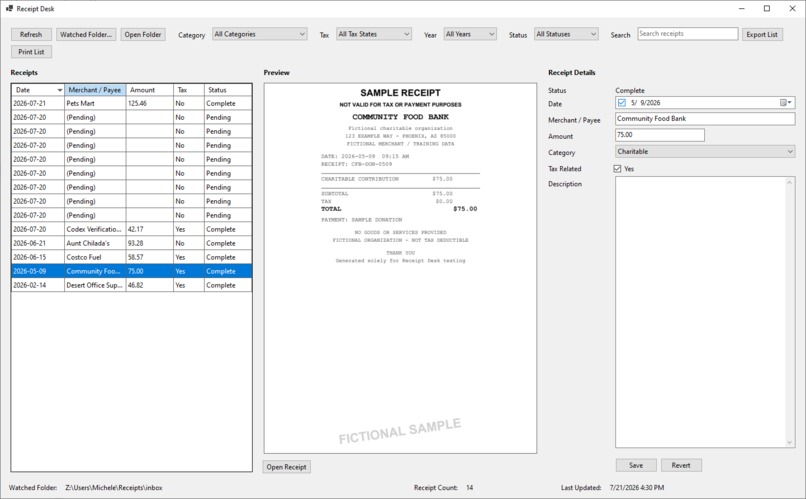This screenshot has width=806, height=499.
Task: Sort by Status column header
Action: pos(228,90)
